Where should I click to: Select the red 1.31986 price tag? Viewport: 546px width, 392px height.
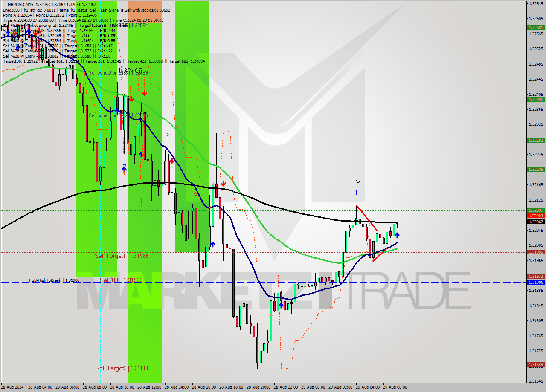click(x=536, y=252)
